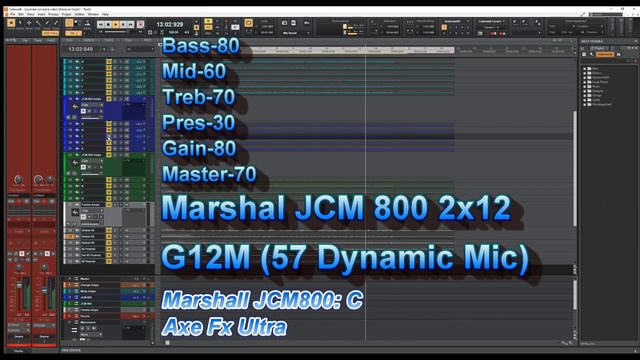Open the Project menu
Image resolution: width=640 pixels, height=360 pixels.
[x=67, y=14]
